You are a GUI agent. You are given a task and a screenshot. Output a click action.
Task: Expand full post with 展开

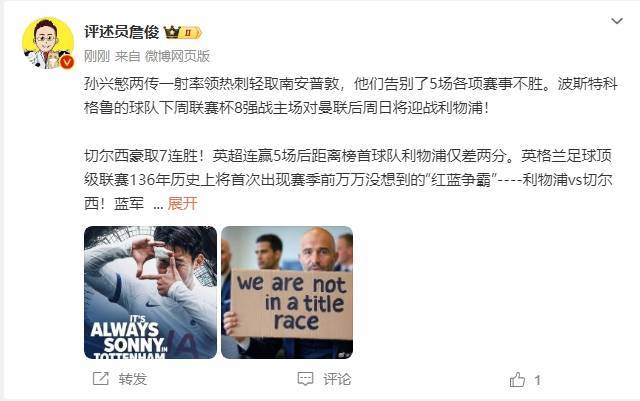(x=182, y=203)
